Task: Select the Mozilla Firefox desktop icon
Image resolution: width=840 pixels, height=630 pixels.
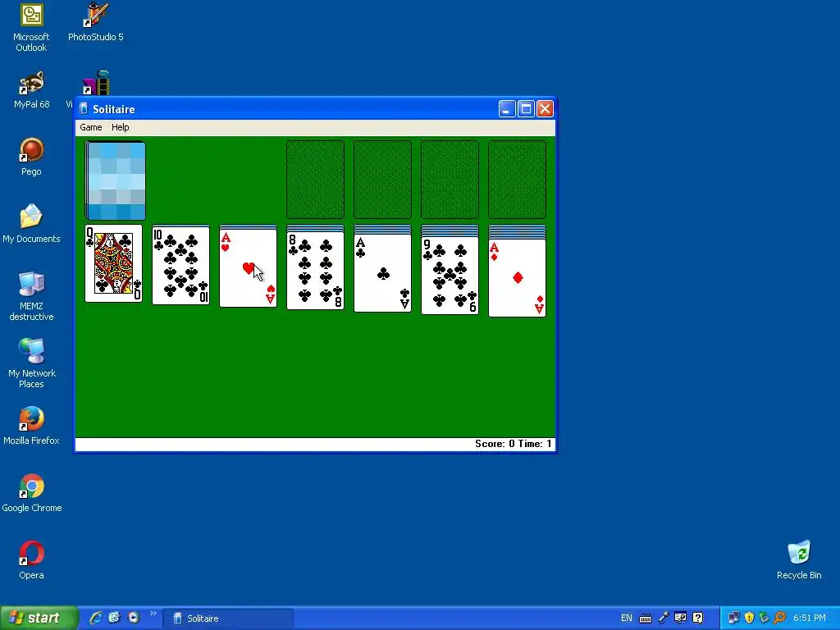Action: (31, 426)
